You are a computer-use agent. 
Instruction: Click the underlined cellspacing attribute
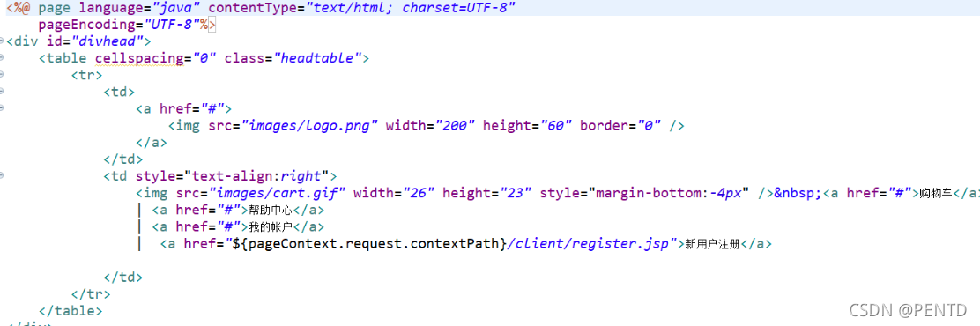click(138, 59)
